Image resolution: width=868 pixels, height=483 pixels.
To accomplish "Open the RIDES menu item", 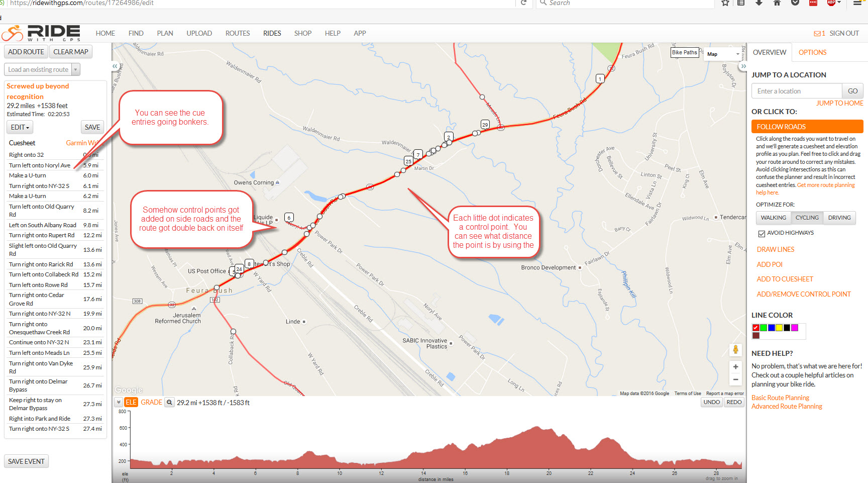I will click(x=272, y=33).
